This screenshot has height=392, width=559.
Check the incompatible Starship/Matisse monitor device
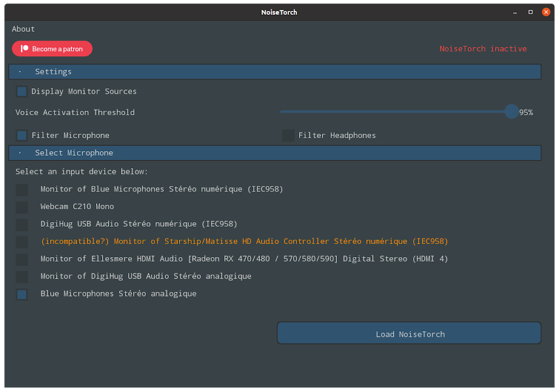(x=22, y=242)
